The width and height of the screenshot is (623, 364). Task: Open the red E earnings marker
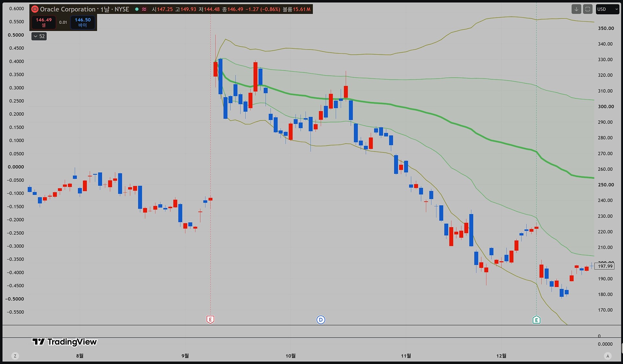pyautogui.click(x=210, y=320)
